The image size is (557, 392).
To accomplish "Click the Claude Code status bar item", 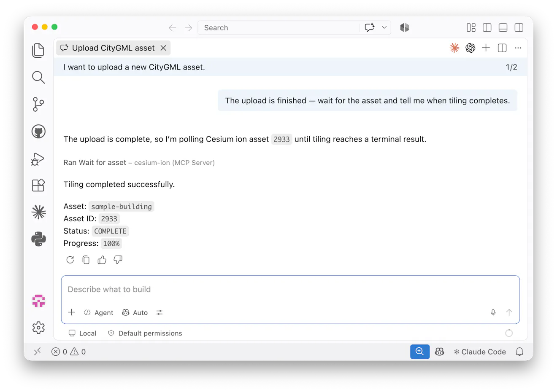I will 480,352.
